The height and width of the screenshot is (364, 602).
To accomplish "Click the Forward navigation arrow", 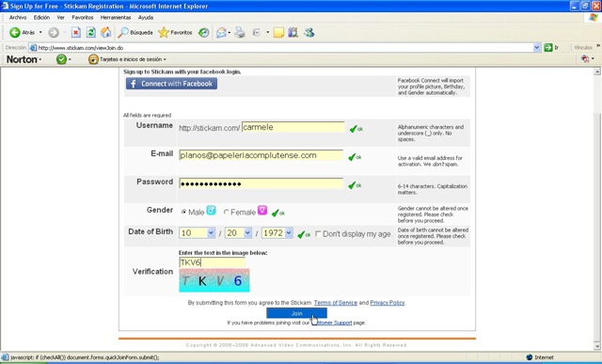I will [x=54, y=33].
